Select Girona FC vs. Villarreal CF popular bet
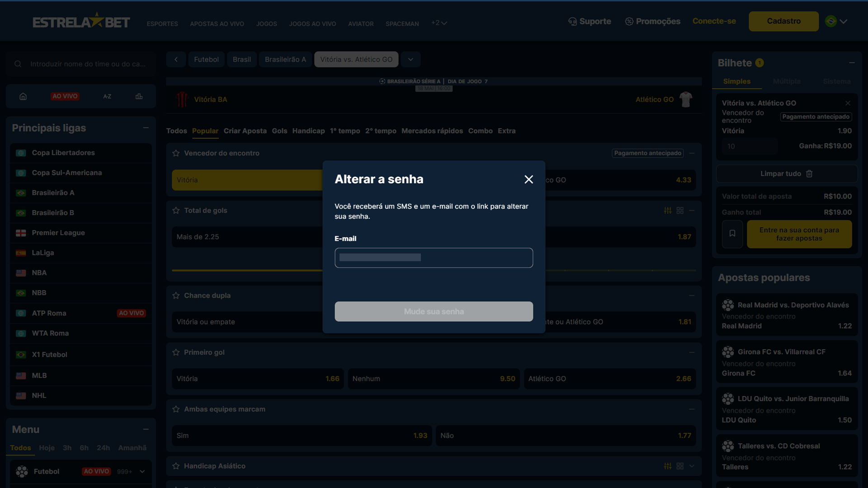Image resolution: width=868 pixels, height=488 pixels. pyautogui.click(x=787, y=362)
